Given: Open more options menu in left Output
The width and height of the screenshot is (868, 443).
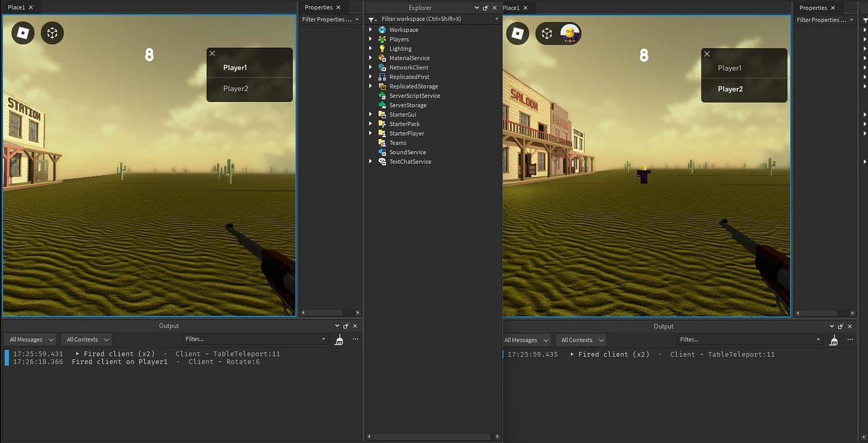Looking at the screenshot, I should click(355, 339).
